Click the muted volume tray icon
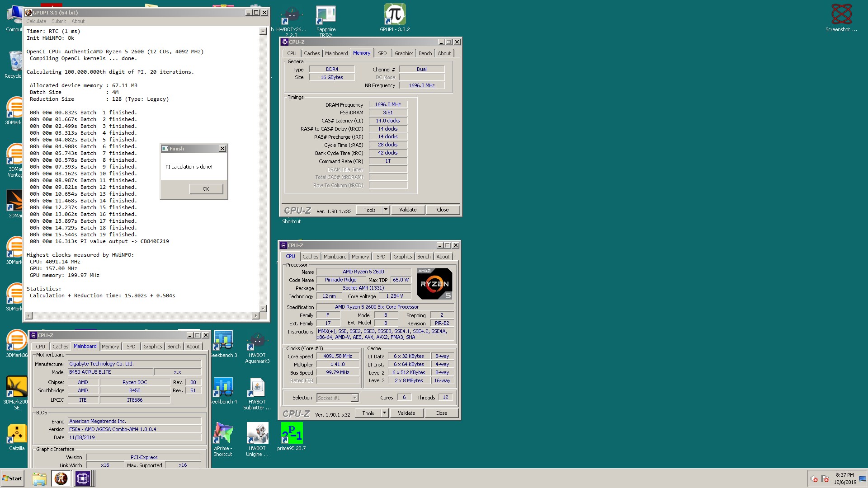 pos(814,479)
